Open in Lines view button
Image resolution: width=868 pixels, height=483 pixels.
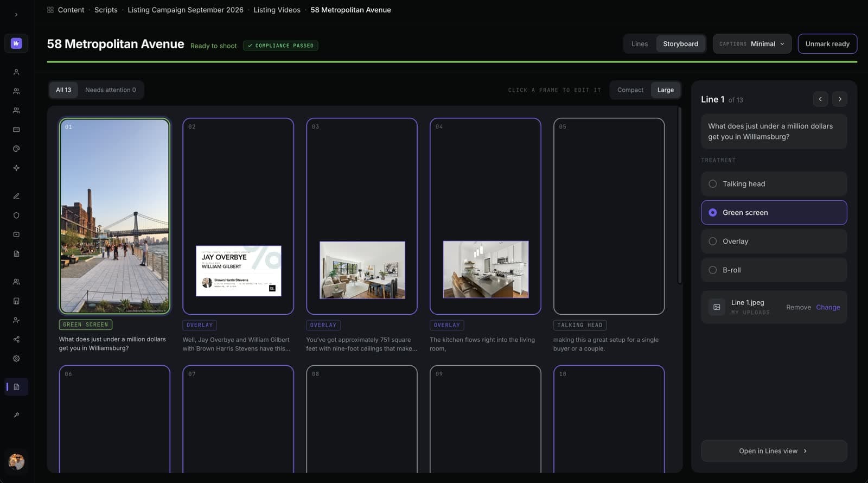(774, 451)
